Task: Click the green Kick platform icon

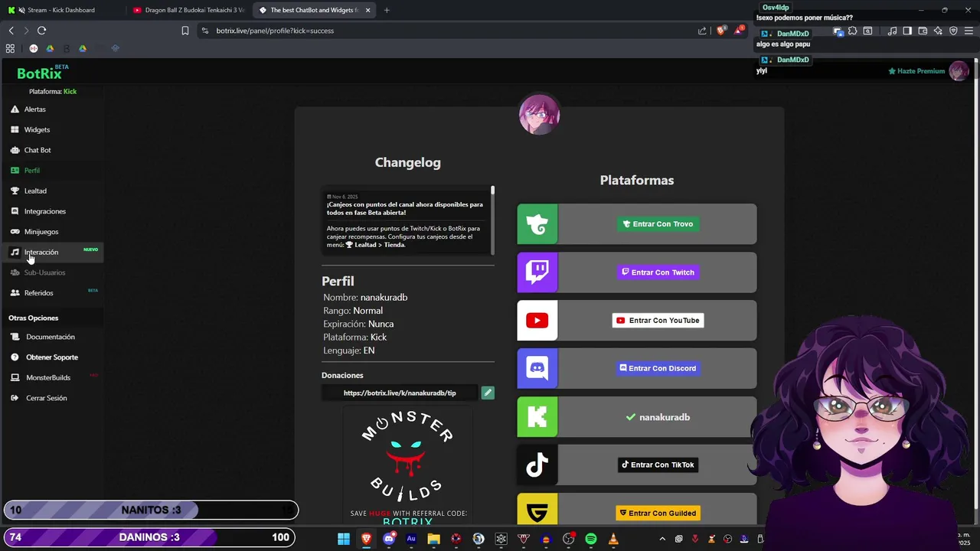Action: [x=537, y=417]
